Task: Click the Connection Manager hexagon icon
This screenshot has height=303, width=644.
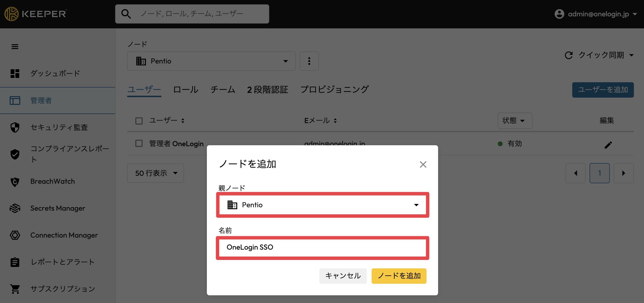Action: point(15,235)
